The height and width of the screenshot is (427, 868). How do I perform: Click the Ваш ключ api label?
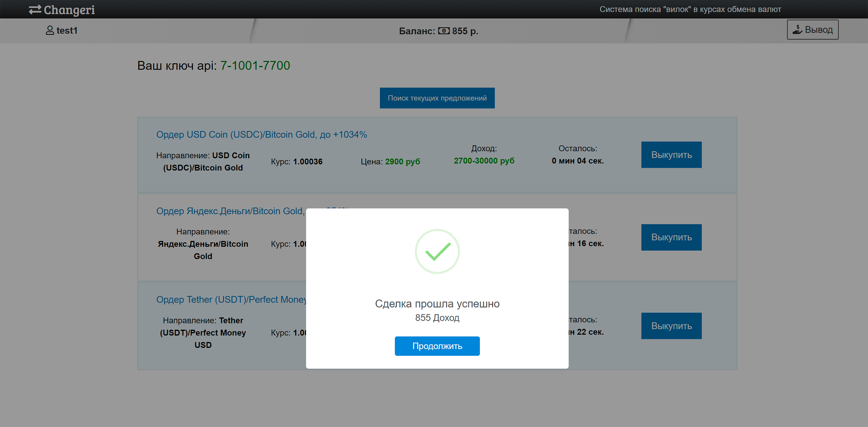tap(177, 65)
